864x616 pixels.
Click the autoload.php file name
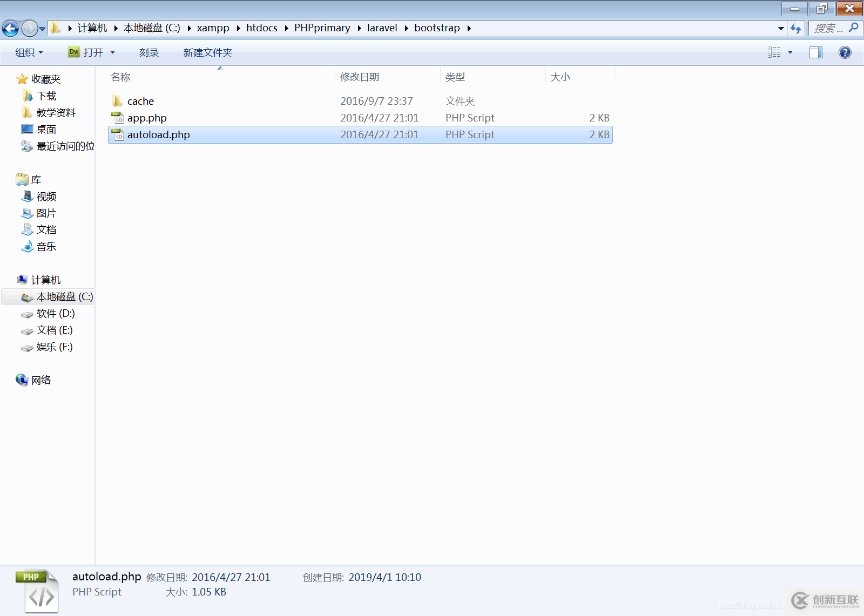click(159, 134)
